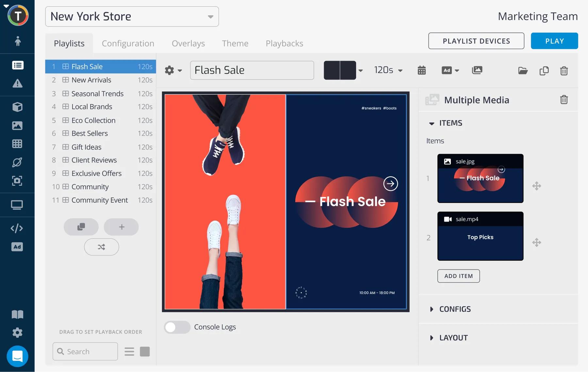Click the shuffle playlists button

pyautogui.click(x=101, y=247)
